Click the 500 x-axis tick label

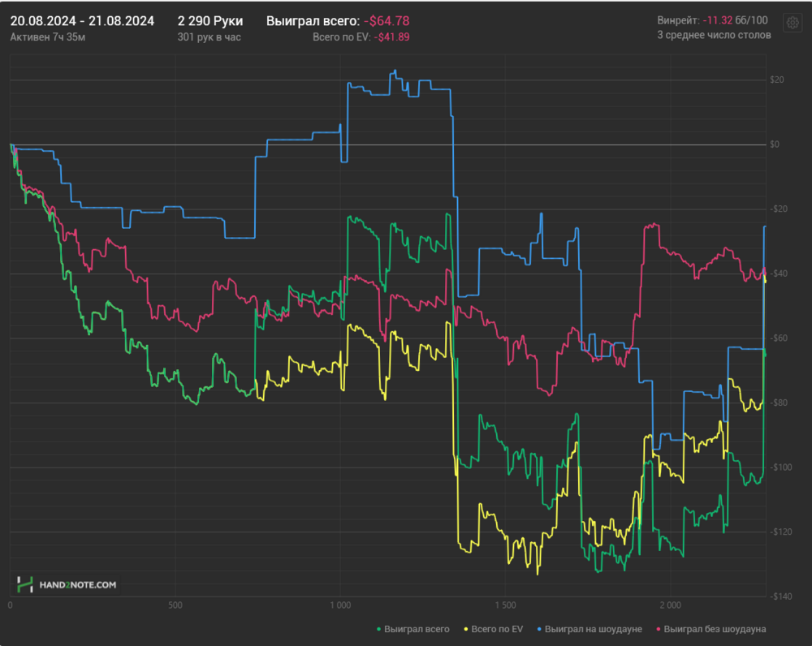pyautogui.click(x=175, y=605)
